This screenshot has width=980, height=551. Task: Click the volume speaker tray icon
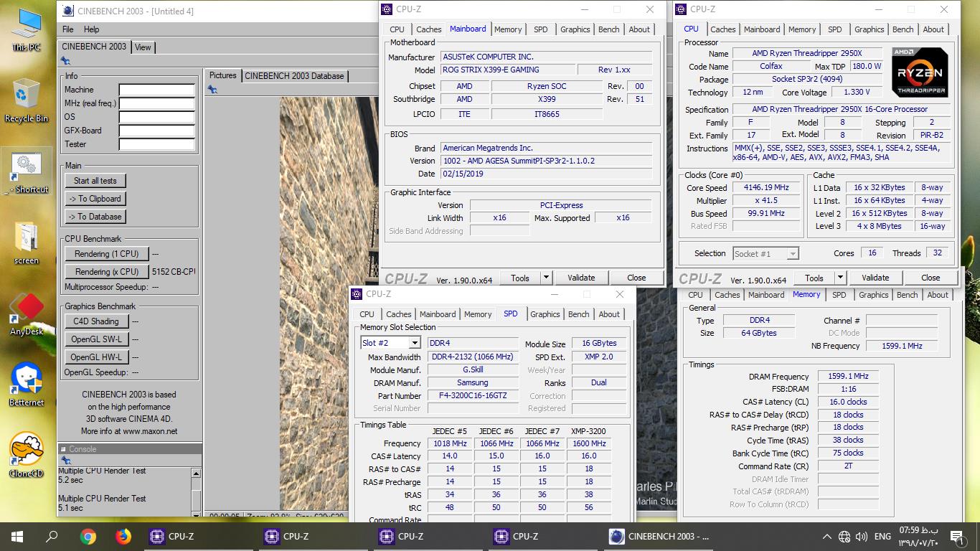[x=862, y=537]
